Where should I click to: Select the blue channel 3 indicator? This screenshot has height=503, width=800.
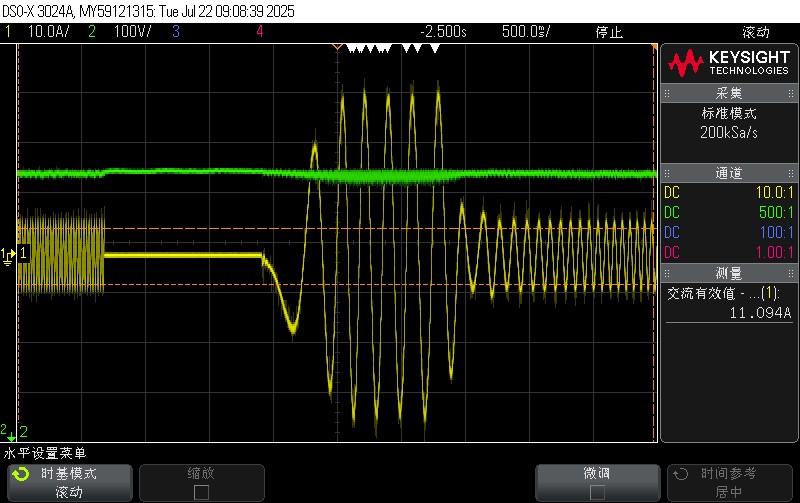pos(175,32)
